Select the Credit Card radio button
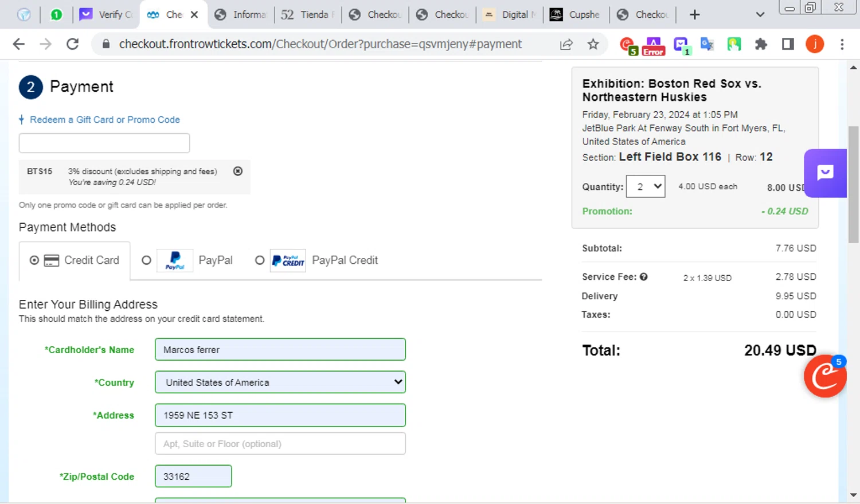 point(34,260)
